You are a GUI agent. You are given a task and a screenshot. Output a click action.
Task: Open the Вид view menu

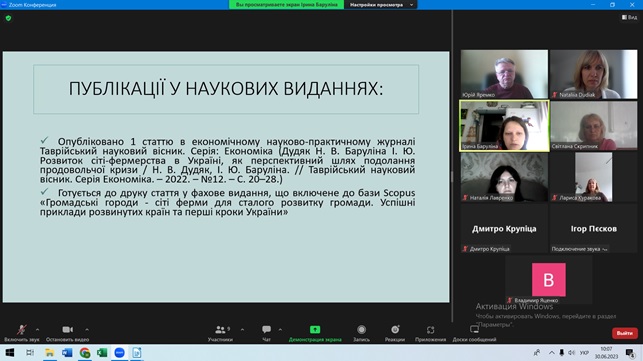click(629, 17)
